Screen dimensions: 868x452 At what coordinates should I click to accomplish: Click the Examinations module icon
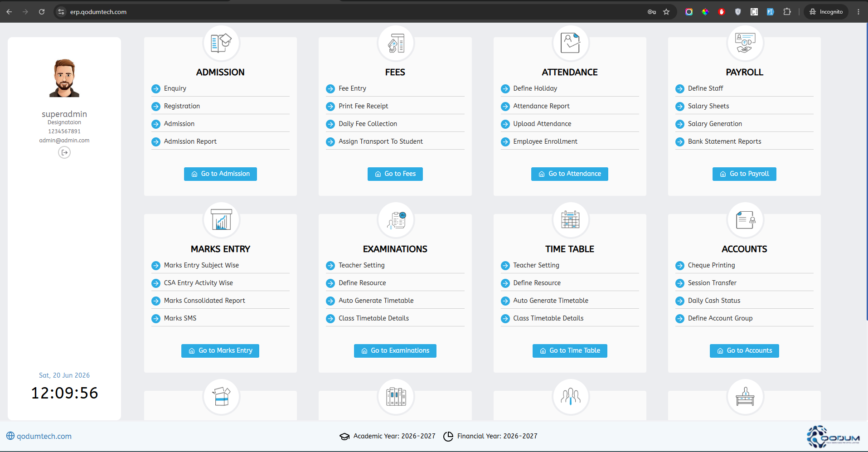click(x=396, y=220)
